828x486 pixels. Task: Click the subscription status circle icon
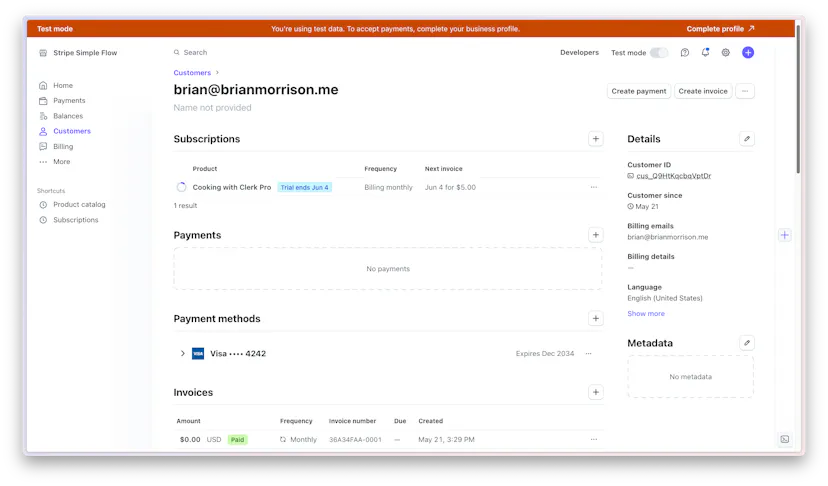[181, 187]
